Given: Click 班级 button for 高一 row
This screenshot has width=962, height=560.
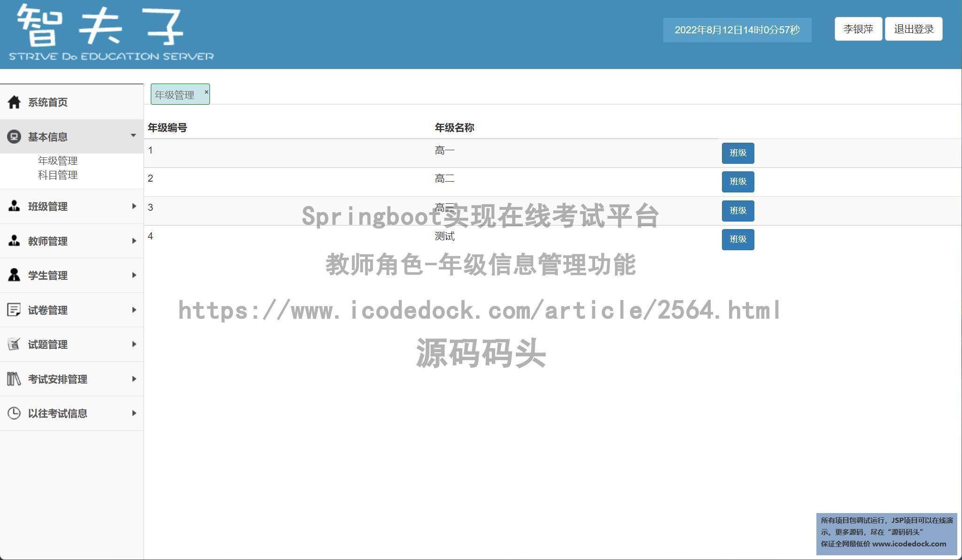Looking at the screenshot, I should point(737,153).
